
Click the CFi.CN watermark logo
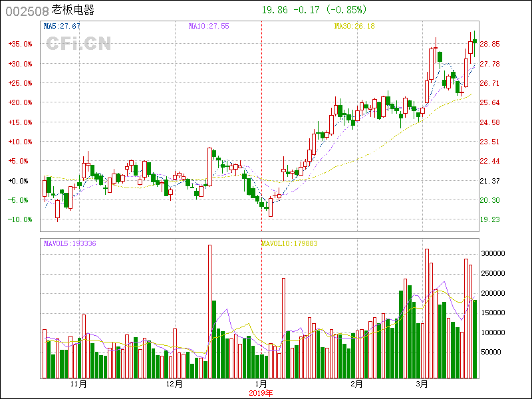[78, 43]
